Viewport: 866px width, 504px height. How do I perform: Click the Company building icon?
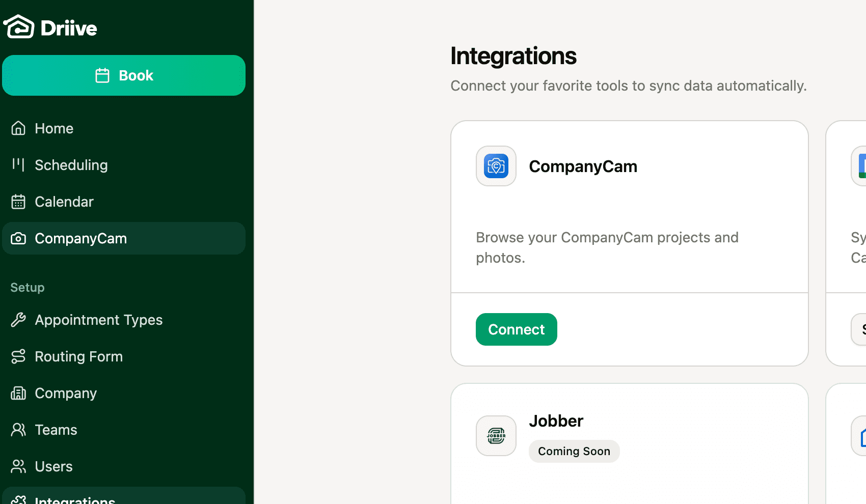(x=18, y=393)
